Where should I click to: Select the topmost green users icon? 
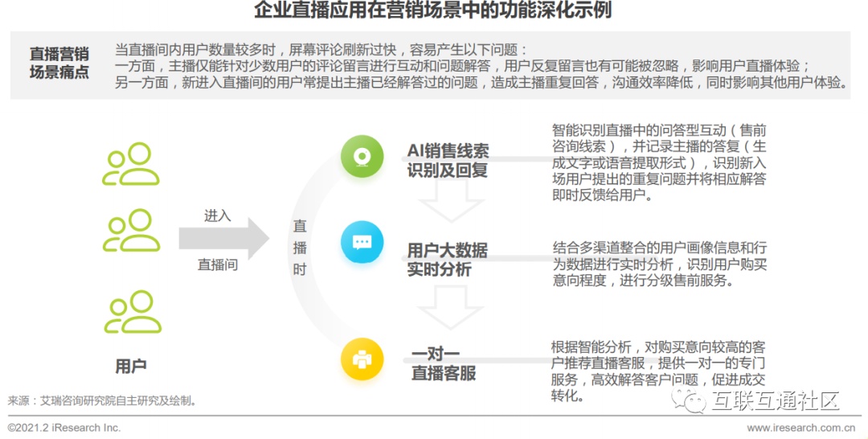point(131,164)
